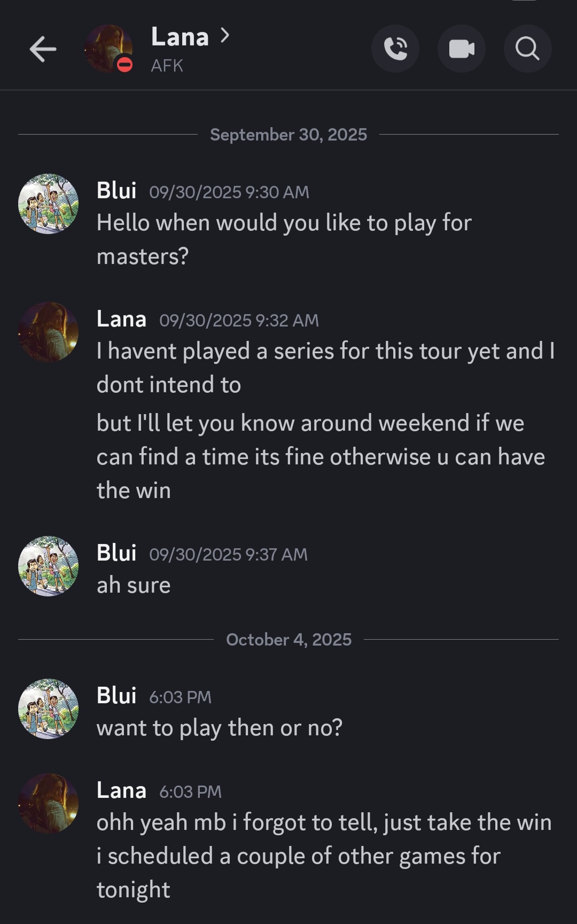Tap Blui's avatar on the 9:30 AM message
The width and height of the screenshot is (577, 924).
click(48, 204)
